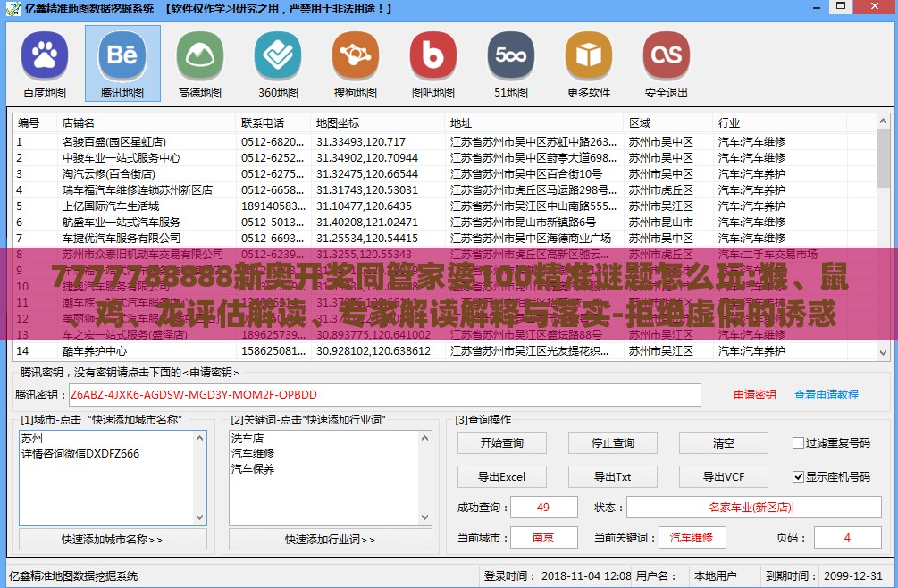The height and width of the screenshot is (588, 898).
Task: Click 快速添加城市名称>> button
Action: (x=113, y=540)
